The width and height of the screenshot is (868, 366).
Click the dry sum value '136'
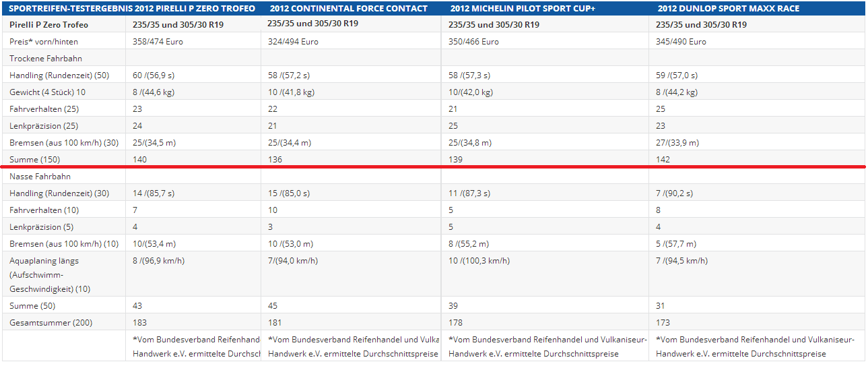click(x=275, y=160)
